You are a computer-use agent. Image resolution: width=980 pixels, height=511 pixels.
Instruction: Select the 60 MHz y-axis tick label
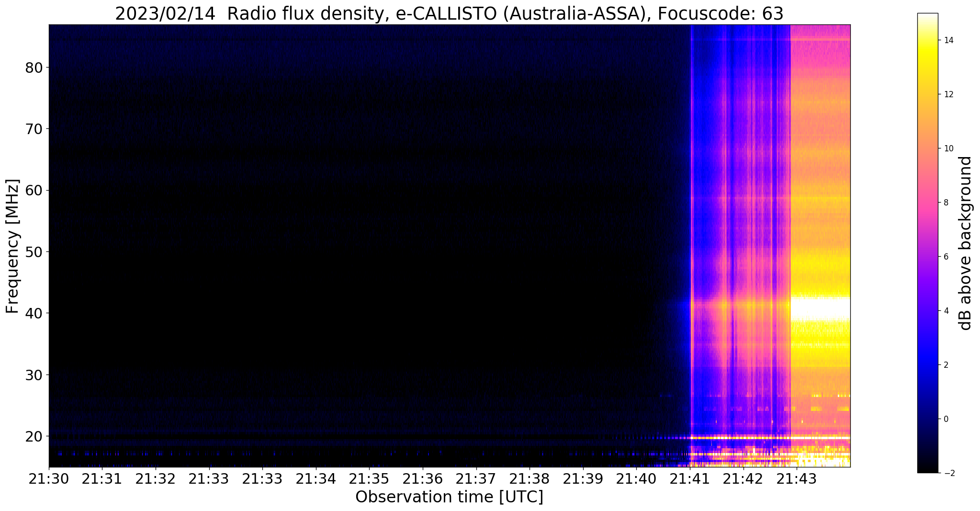[x=34, y=190]
